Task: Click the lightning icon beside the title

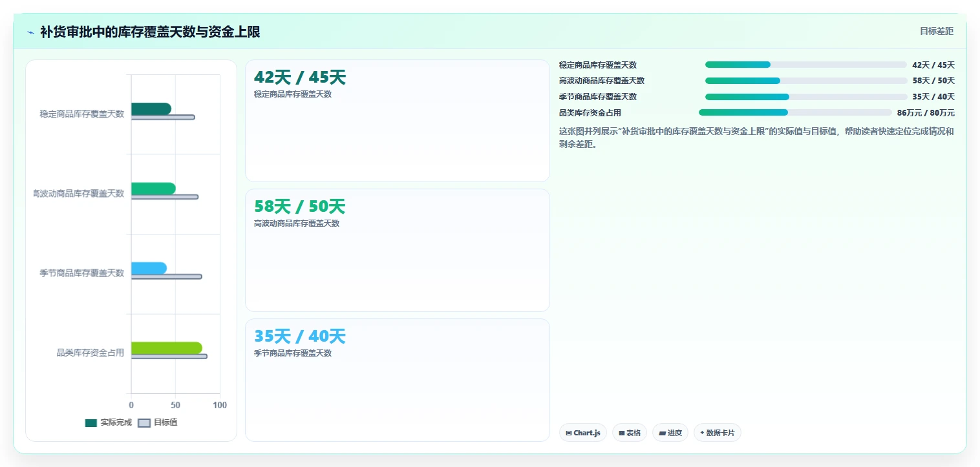Action: 31,32
